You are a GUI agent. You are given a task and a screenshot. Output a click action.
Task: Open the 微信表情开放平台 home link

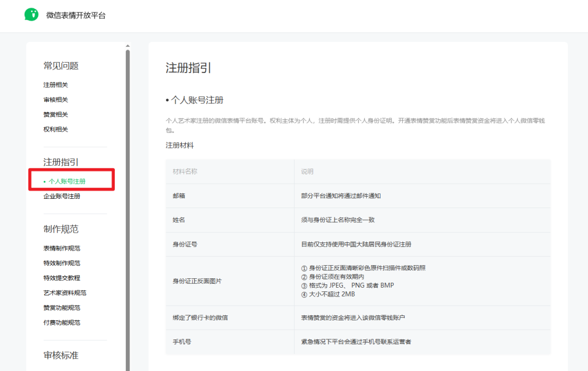[x=76, y=16]
